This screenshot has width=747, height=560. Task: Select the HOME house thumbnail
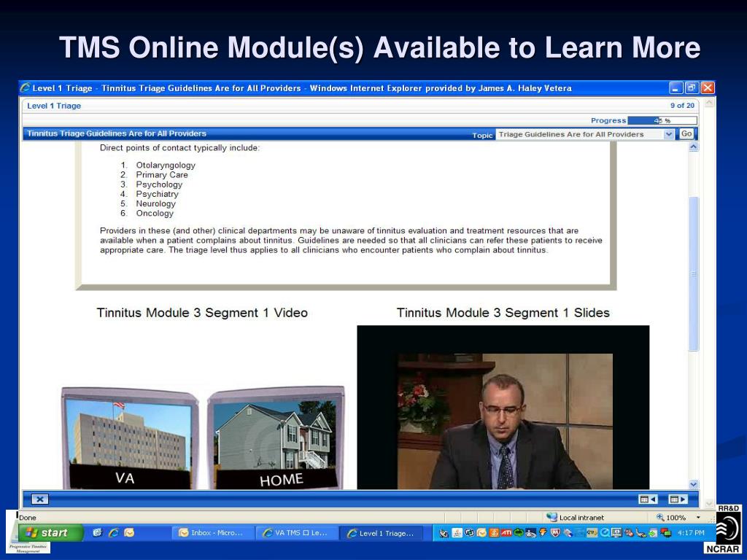276,437
